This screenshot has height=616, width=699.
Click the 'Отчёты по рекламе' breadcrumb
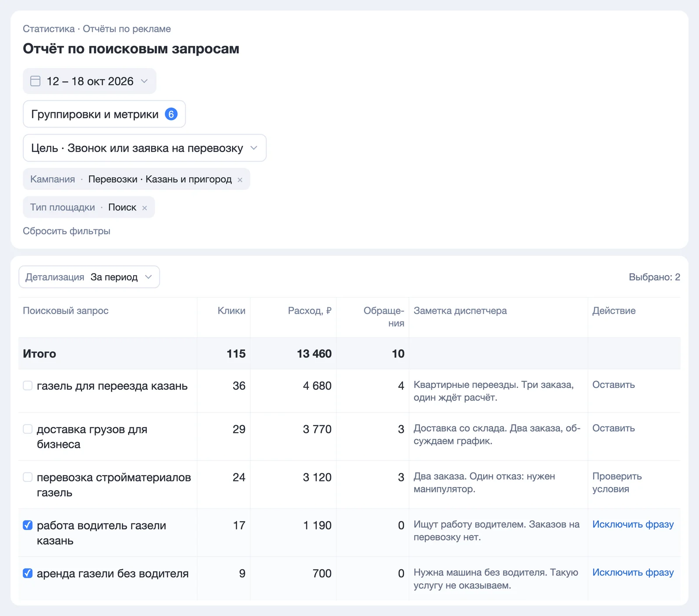pyautogui.click(x=127, y=29)
